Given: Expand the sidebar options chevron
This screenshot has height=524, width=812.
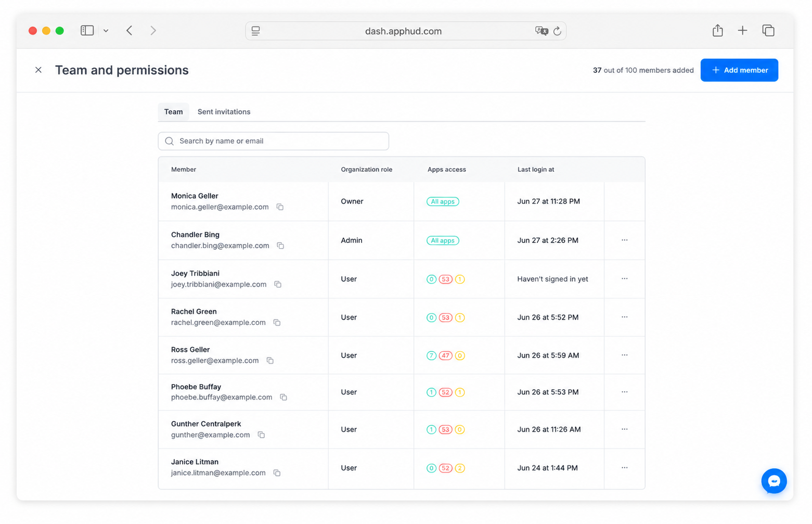Looking at the screenshot, I should (106, 31).
